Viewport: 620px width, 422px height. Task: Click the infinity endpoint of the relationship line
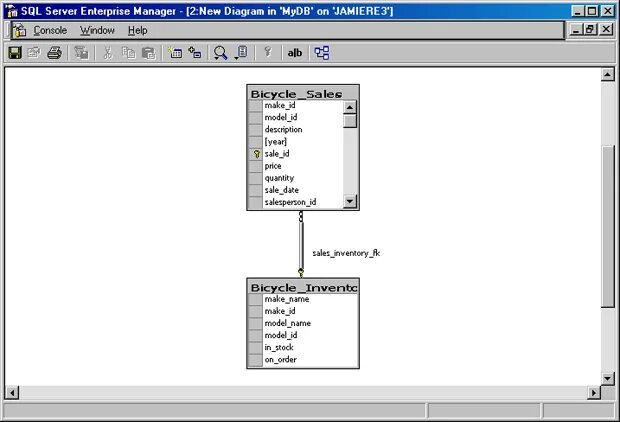(301, 216)
